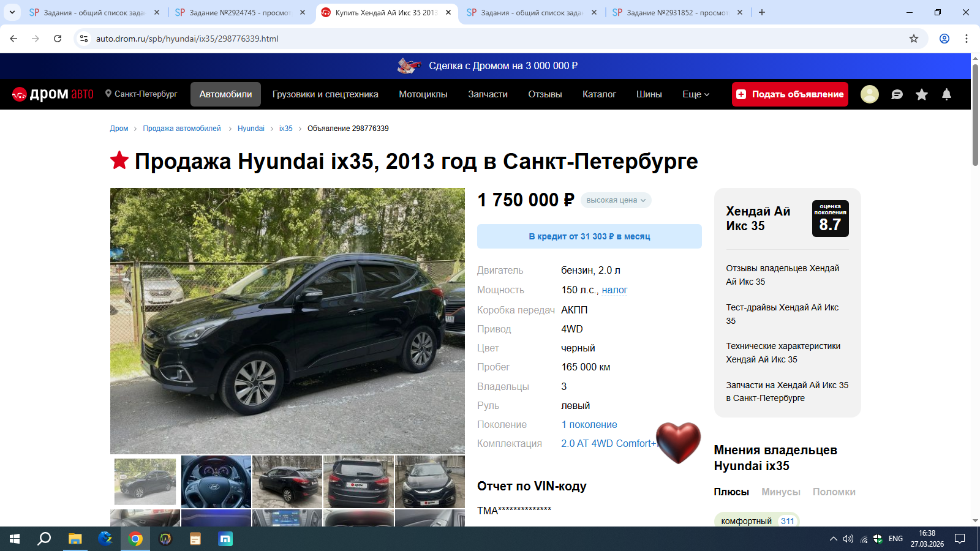Open Chrome three-dot menu
The width and height of the screenshot is (980, 551).
click(967, 39)
